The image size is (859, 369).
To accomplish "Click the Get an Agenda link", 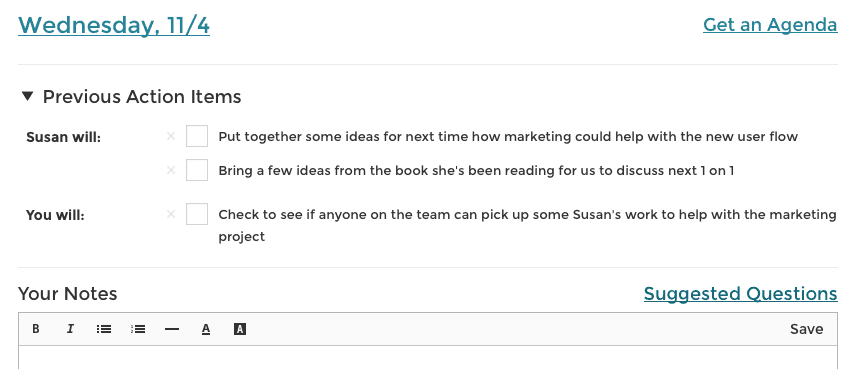I will click(x=770, y=25).
